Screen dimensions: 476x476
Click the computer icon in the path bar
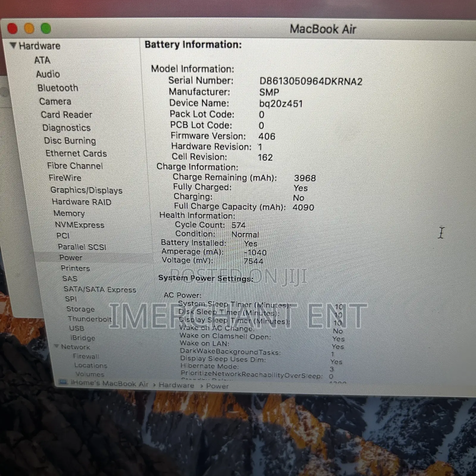pos(63,382)
